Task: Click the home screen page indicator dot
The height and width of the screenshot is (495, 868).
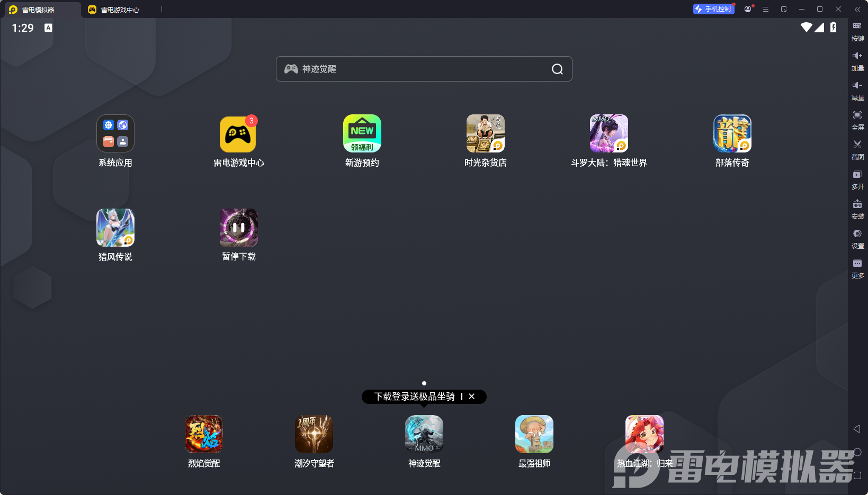Action: (x=424, y=383)
